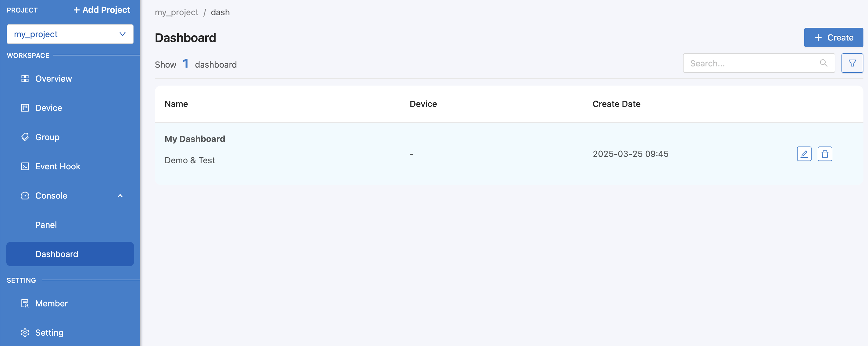Click the Overview grid icon

coord(25,79)
